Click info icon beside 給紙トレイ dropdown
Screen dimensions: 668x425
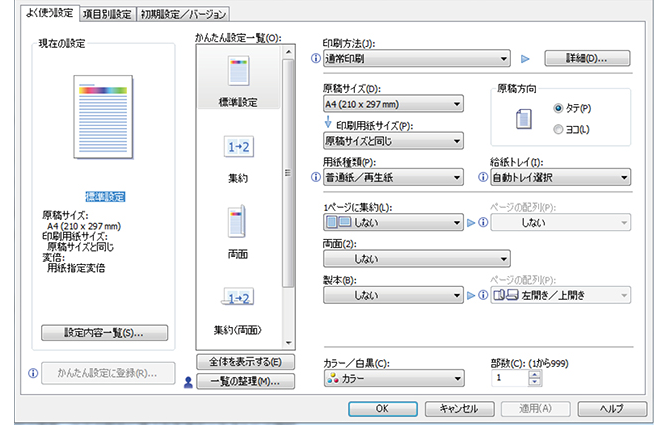(483, 177)
